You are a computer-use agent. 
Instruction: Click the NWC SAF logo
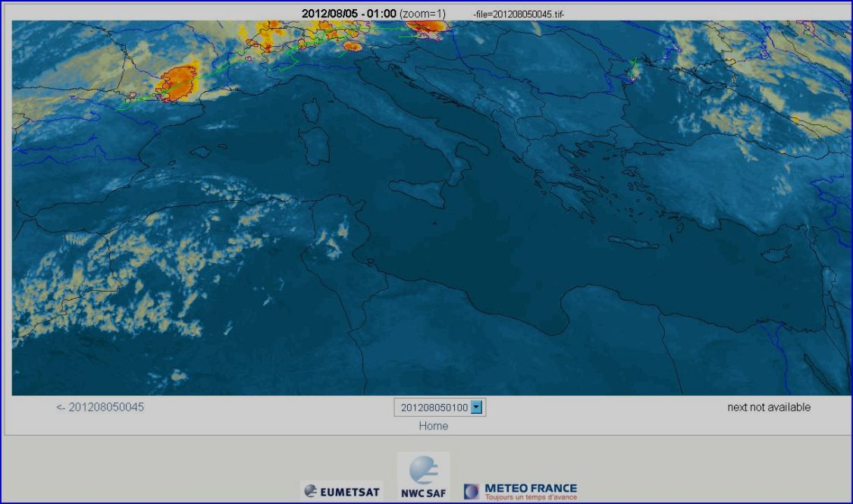pyautogui.click(x=423, y=476)
